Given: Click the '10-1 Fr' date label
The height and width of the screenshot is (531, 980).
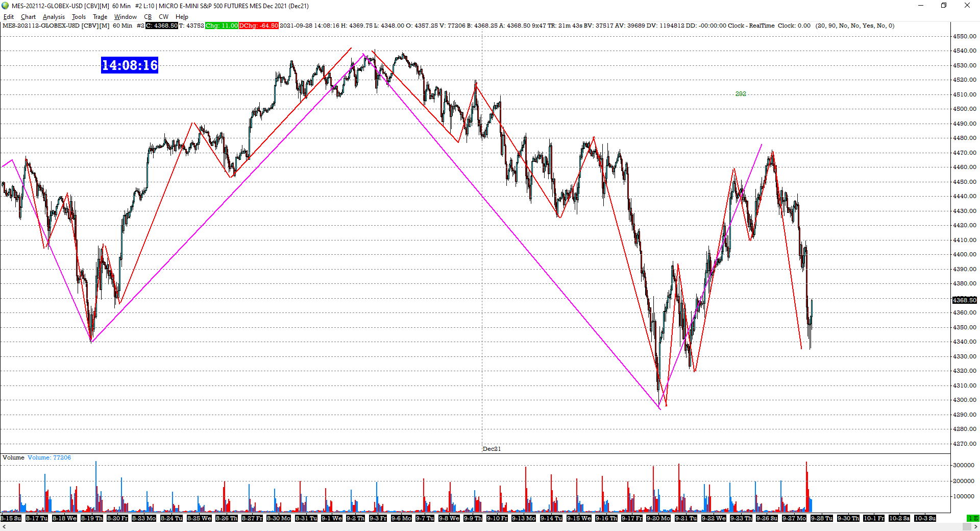Looking at the screenshot, I should click(874, 518).
